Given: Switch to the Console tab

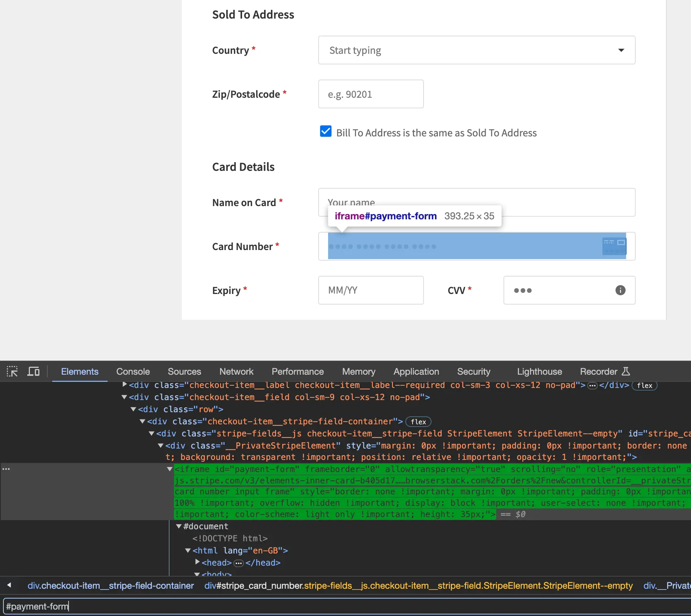Looking at the screenshot, I should coord(133,371).
